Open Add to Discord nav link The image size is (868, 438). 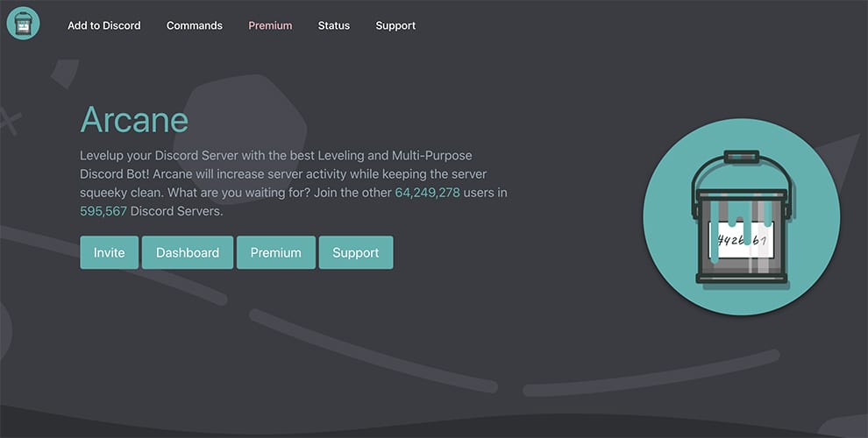click(104, 25)
